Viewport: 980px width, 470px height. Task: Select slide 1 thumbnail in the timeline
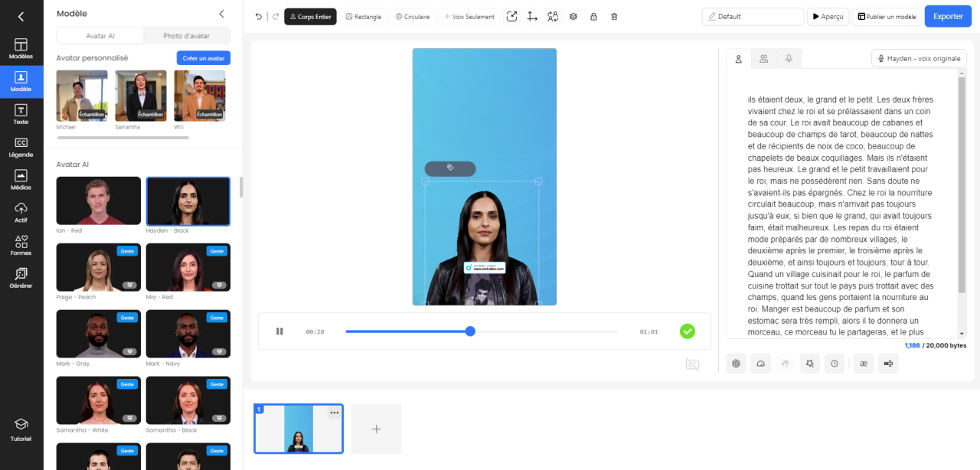click(x=299, y=429)
